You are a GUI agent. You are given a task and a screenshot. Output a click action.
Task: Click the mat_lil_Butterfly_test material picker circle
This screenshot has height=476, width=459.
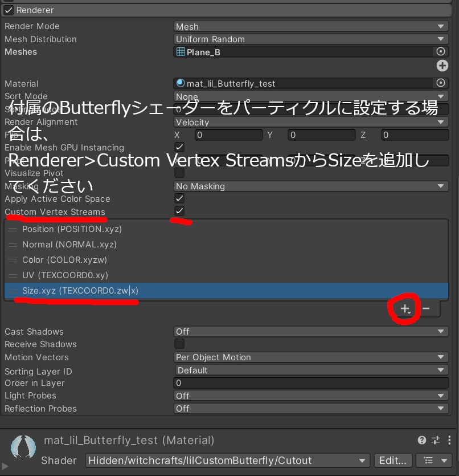point(441,83)
